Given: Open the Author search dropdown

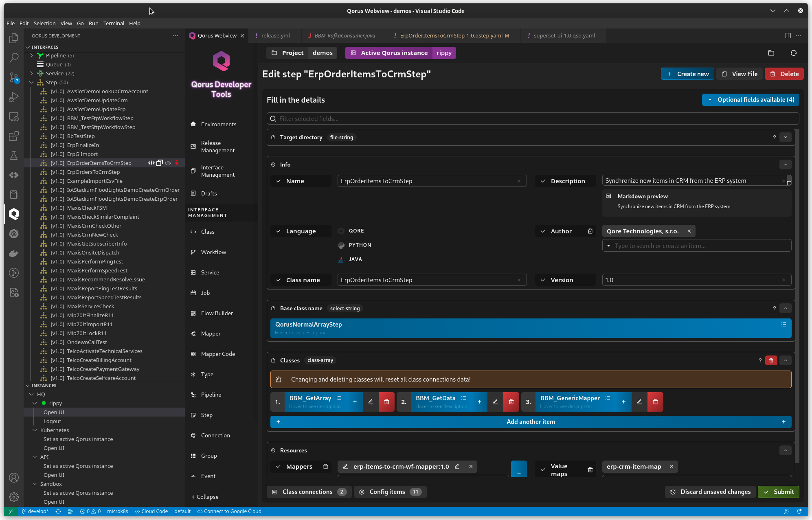Looking at the screenshot, I should coord(697,246).
